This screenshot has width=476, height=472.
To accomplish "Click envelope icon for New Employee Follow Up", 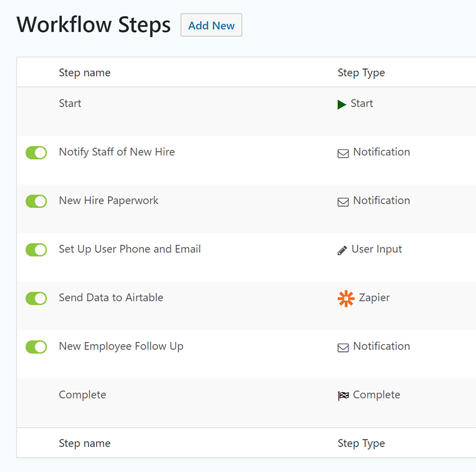I will [343, 348].
